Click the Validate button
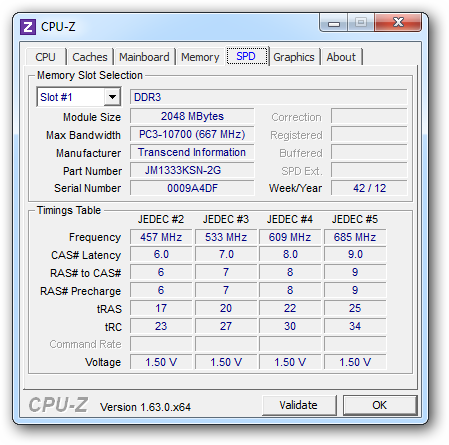 tap(299, 405)
